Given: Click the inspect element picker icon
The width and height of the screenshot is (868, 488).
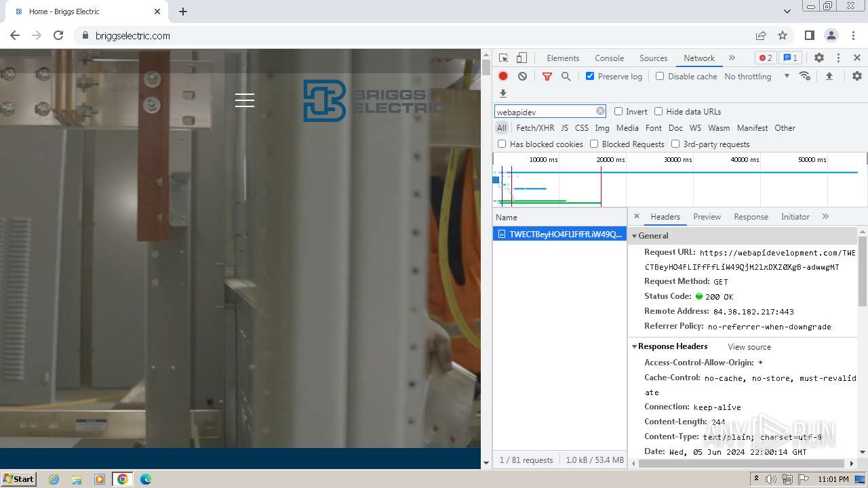Looking at the screenshot, I should click(x=503, y=58).
